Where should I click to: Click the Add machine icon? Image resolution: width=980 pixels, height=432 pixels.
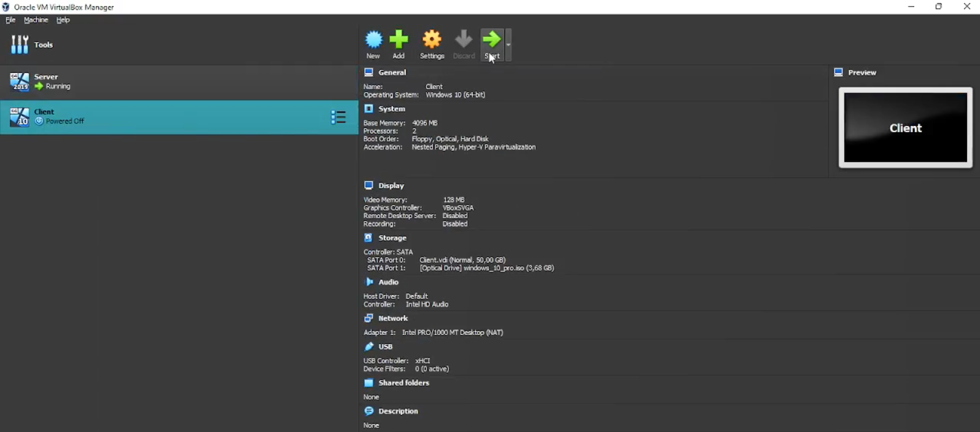click(399, 44)
